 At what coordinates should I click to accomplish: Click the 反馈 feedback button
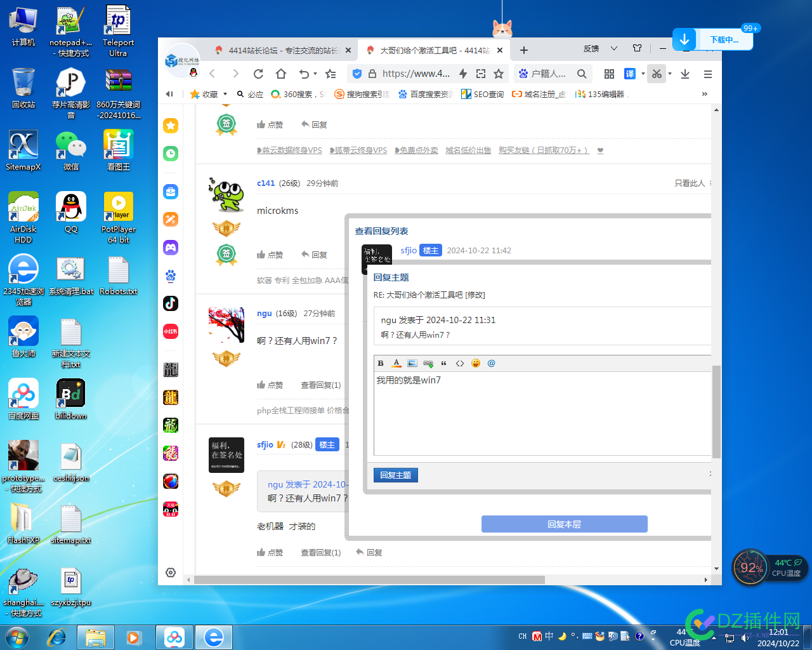tap(591, 48)
